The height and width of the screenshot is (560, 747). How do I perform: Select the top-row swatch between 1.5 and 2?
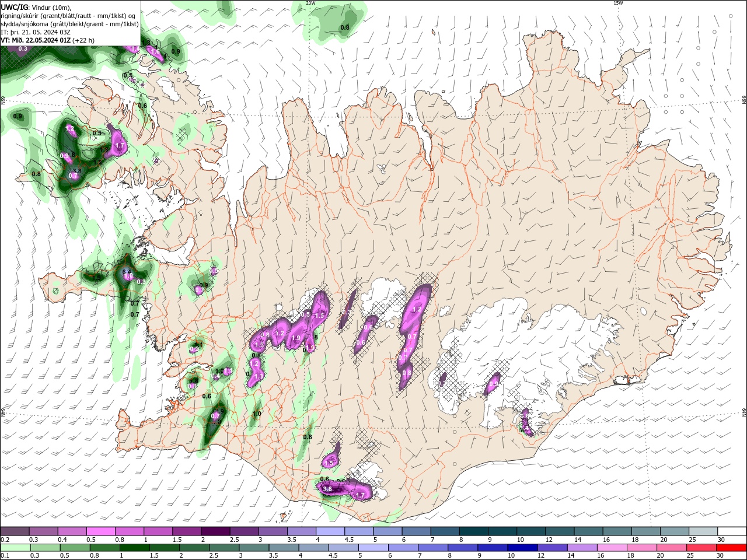click(x=186, y=531)
